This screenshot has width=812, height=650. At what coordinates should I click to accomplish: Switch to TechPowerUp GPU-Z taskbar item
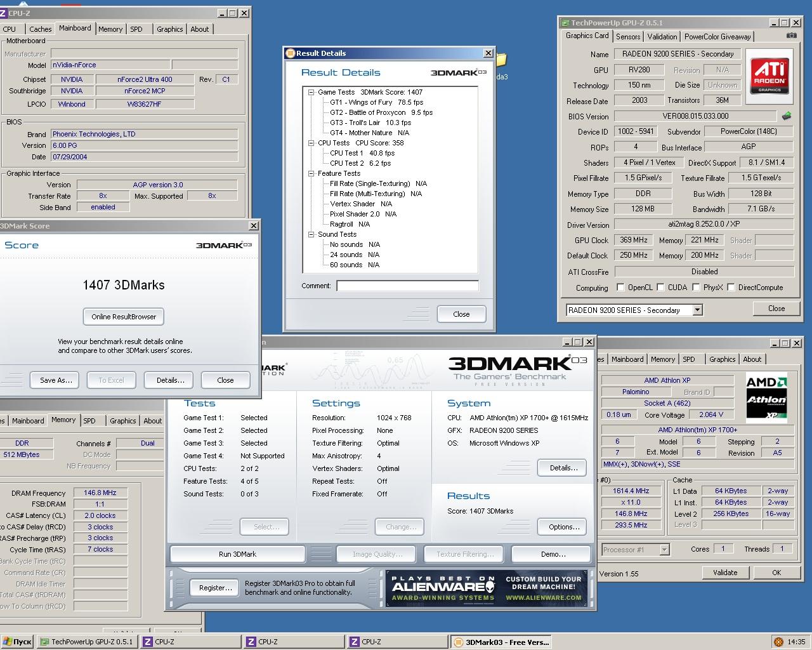coord(87,642)
